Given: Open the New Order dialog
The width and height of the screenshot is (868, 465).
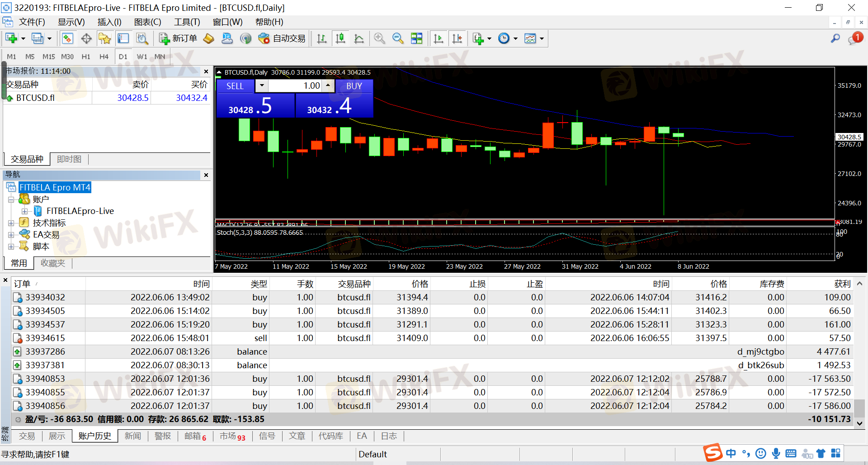Looking at the screenshot, I should pos(178,39).
